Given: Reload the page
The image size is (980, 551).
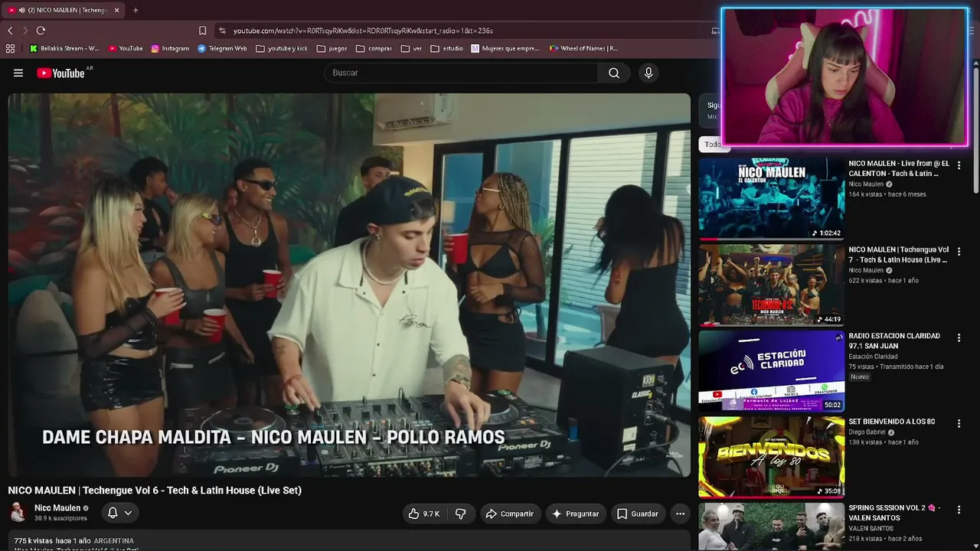Looking at the screenshot, I should [41, 31].
